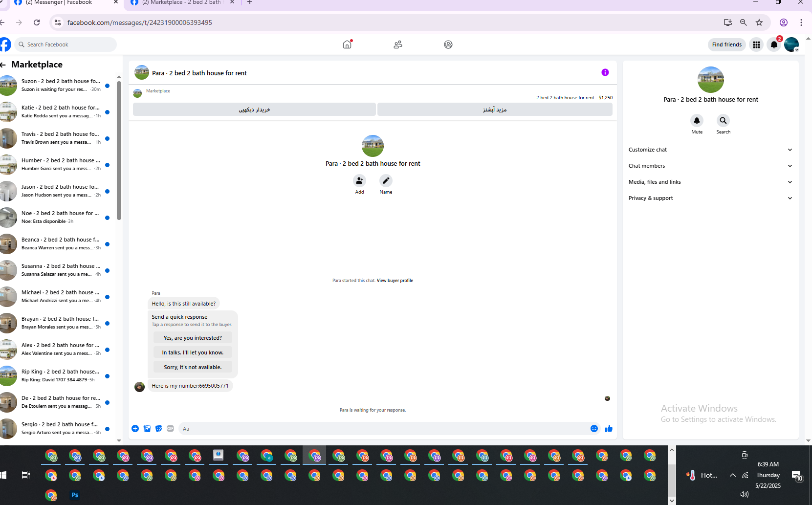Show hidden system tray icons
Viewport: 812px width, 505px height.
(733, 475)
